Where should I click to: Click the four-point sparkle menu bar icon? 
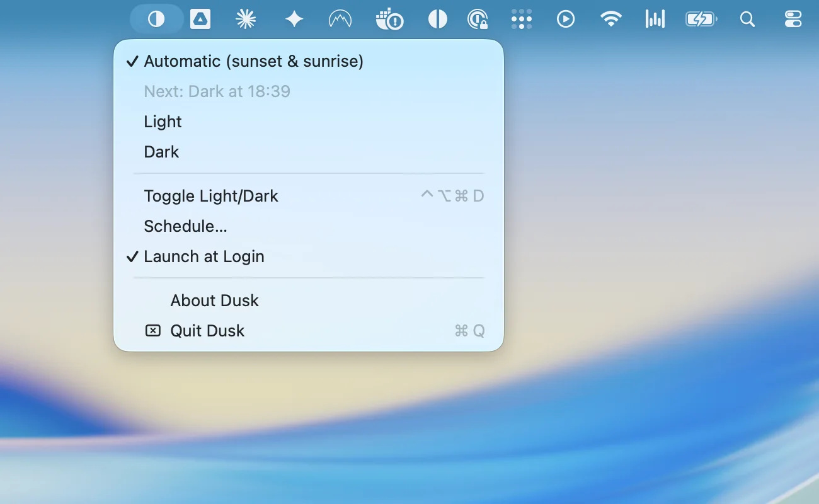(294, 20)
